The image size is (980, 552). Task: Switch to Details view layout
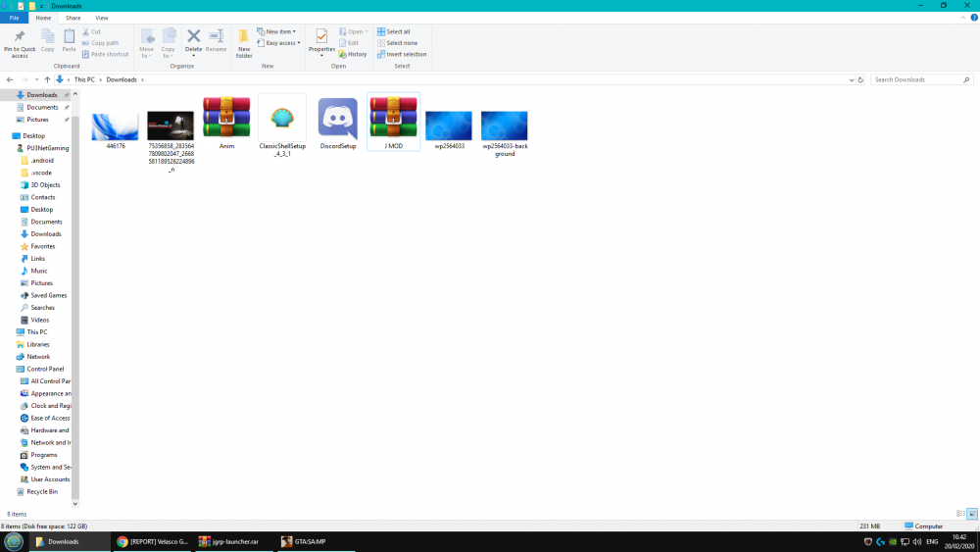(x=960, y=514)
